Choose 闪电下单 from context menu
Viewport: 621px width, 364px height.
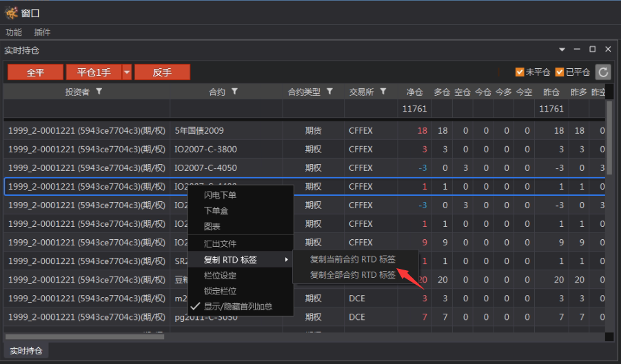pos(220,195)
